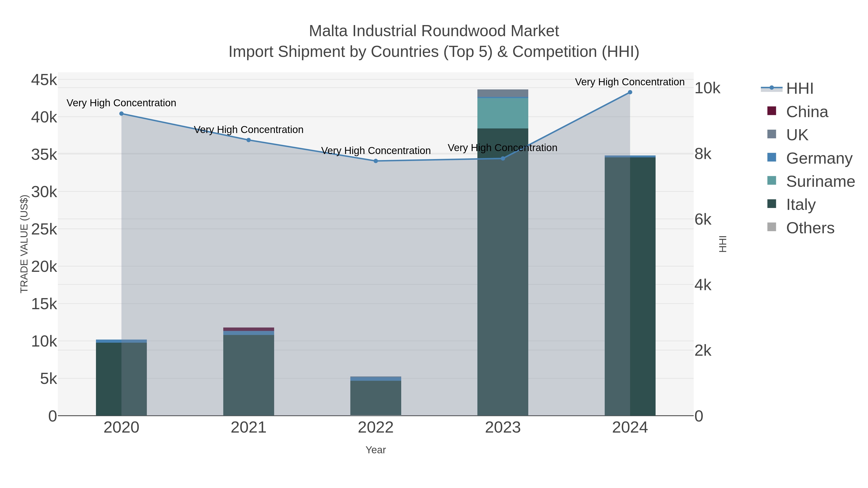
Task: Click the Germany blue legend swatch
Action: tap(772, 157)
